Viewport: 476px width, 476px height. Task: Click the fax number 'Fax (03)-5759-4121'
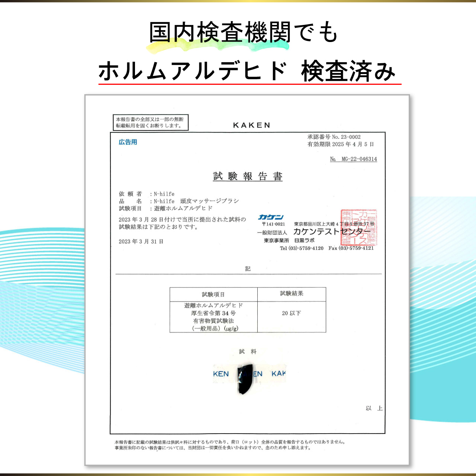pyautogui.click(x=351, y=248)
